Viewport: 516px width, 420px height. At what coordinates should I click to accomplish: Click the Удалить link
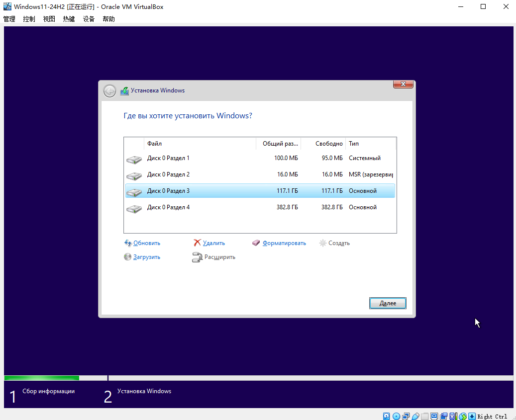click(x=214, y=243)
